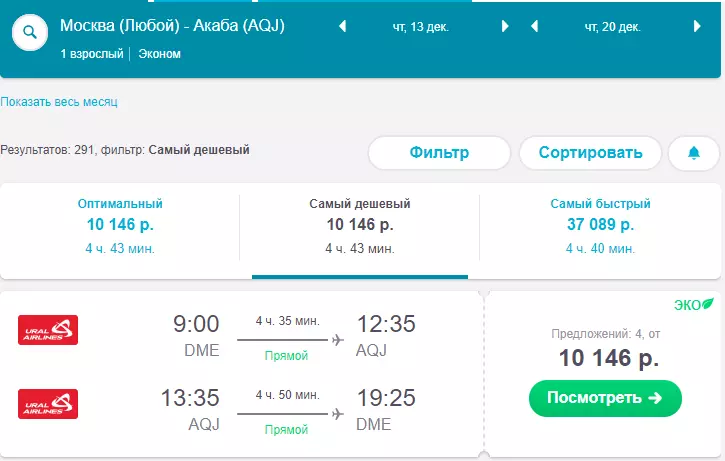Open the search magnifier icon

[x=30, y=32]
